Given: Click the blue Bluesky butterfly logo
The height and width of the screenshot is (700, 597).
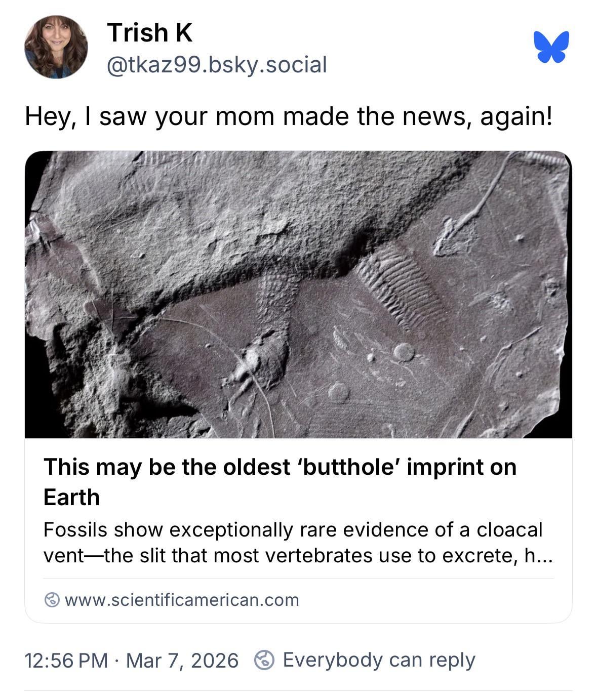Looking at the screenshot, I should pyautogui.click(x=551, y=47).
